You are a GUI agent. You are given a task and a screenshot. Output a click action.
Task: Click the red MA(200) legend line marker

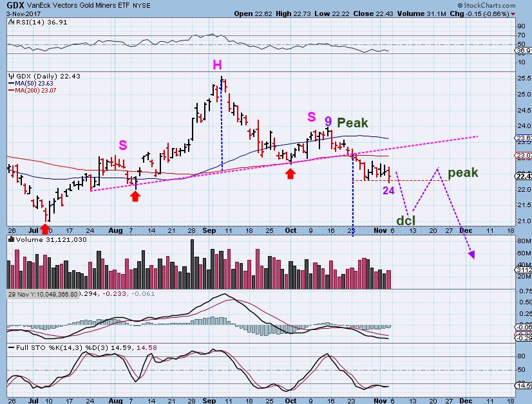pos(11,91)
